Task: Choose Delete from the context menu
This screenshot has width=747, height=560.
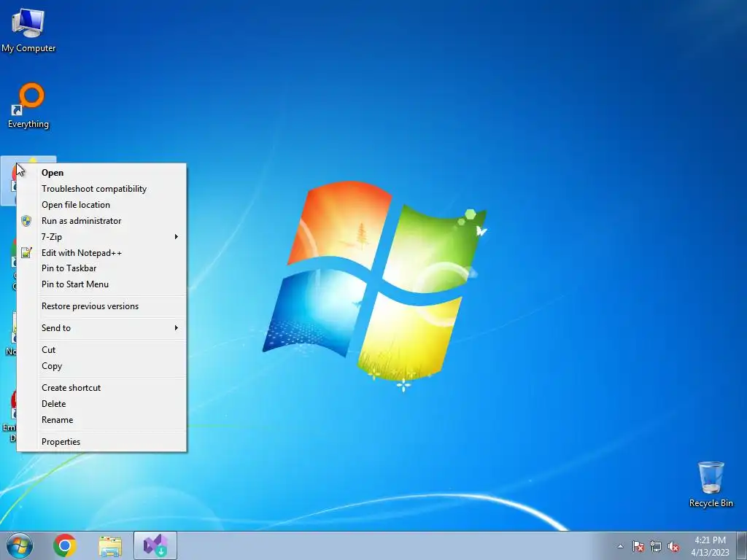Action: 102,404
